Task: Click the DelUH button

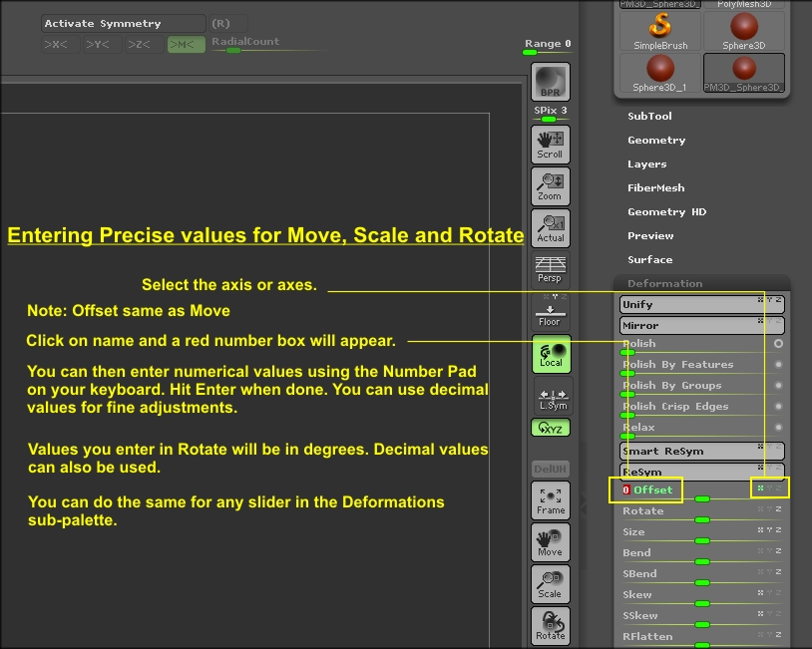Action: pyautogui.click(x=550, y=469)
